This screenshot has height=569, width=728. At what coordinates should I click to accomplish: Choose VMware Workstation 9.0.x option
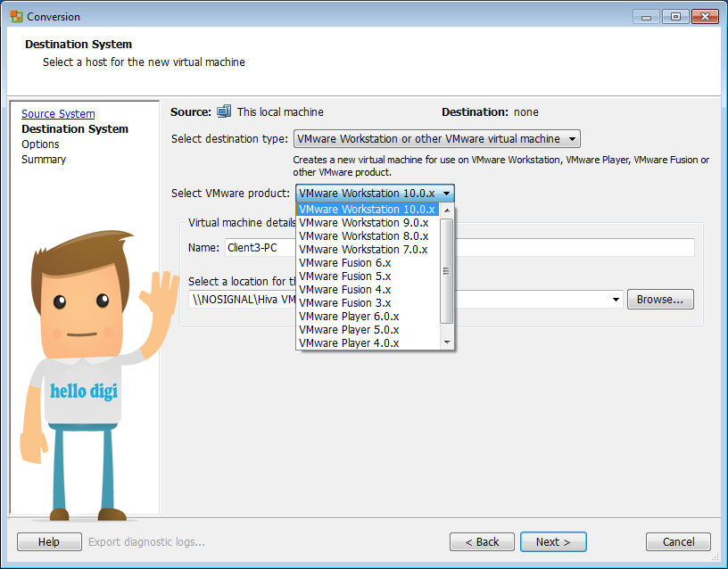pos(368,223)
